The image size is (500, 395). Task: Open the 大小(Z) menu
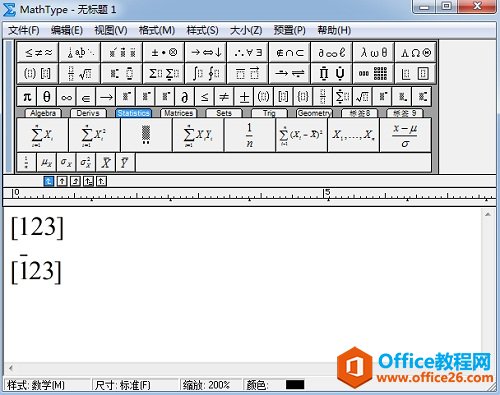point(246,30)
